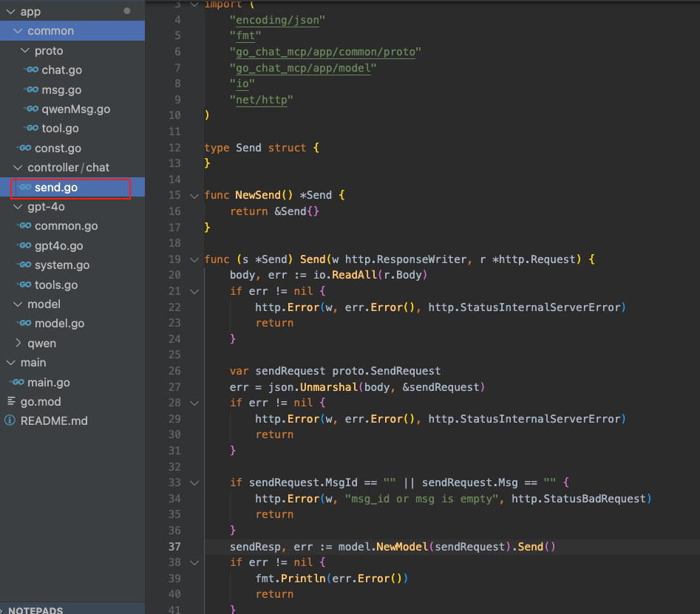Viewport: 700px width, 614px height.
Task: Click the Go icon beside const.go
Action: click(x=24, y=149)
